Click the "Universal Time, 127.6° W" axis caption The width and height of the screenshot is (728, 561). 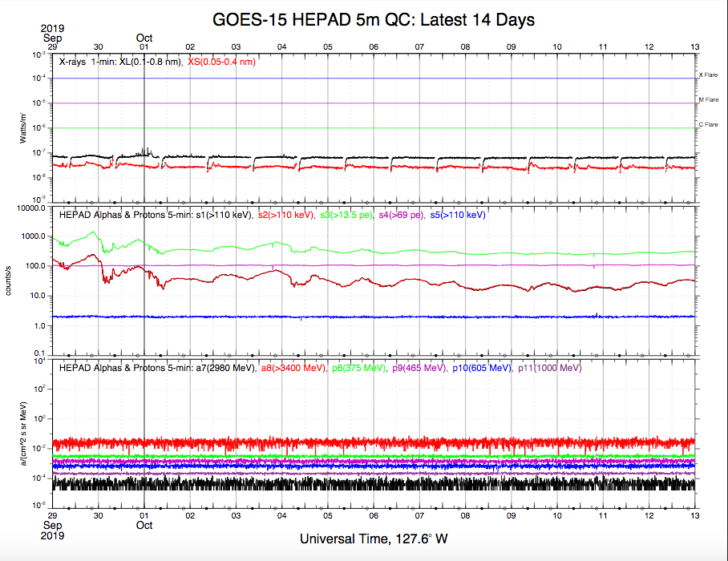pos(374,539)
